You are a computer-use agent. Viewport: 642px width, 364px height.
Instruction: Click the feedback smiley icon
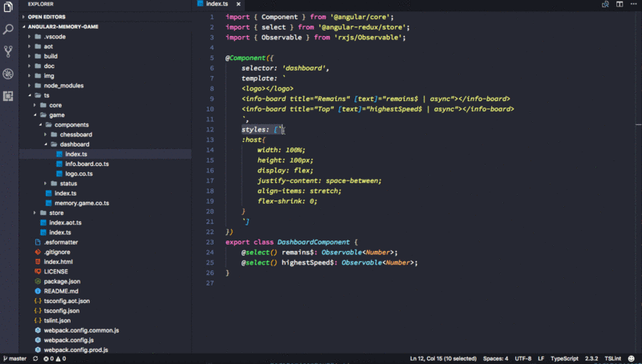(632, 358)
